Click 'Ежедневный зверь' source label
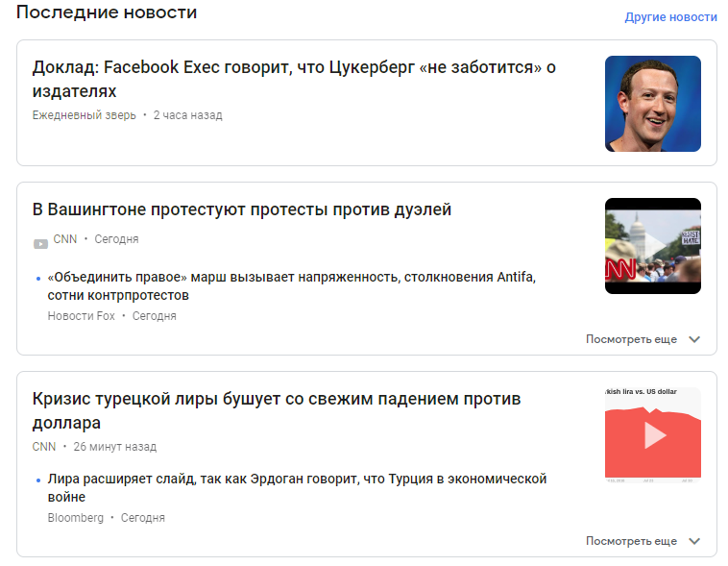This screenshot has width=728, height=566. click(x=84, y=115)
